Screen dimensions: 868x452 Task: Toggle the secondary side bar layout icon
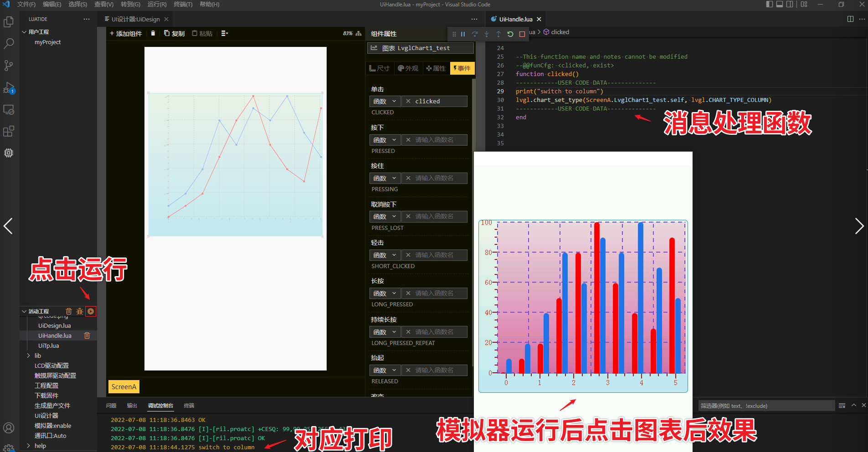[790, 4]
